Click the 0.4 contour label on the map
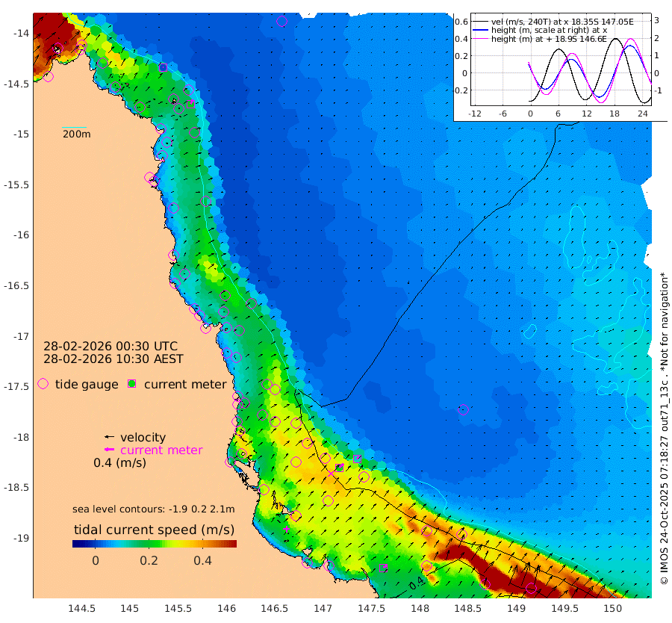The image size is (672, 623). (416, 583)
